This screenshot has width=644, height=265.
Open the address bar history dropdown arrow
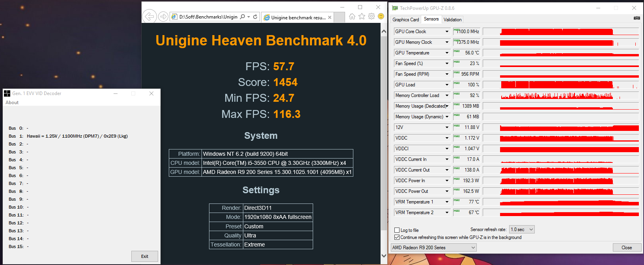click(x=248, y=17)
